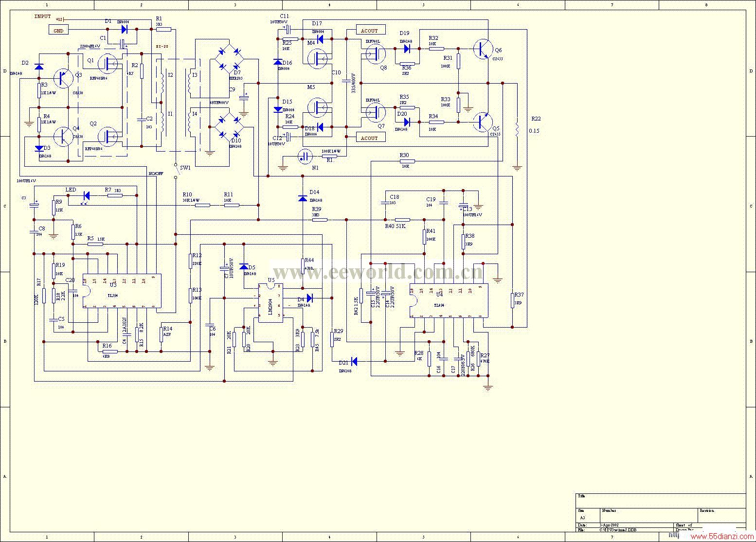Click the upper ACOUT terminal box

(x=371, y=30)
